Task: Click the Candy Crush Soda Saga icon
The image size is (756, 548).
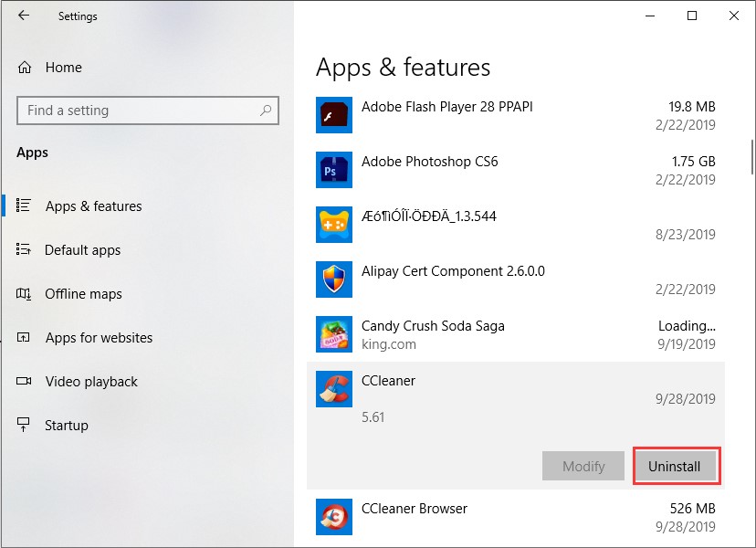Action: pyautogui.click(x=334, y=334)
